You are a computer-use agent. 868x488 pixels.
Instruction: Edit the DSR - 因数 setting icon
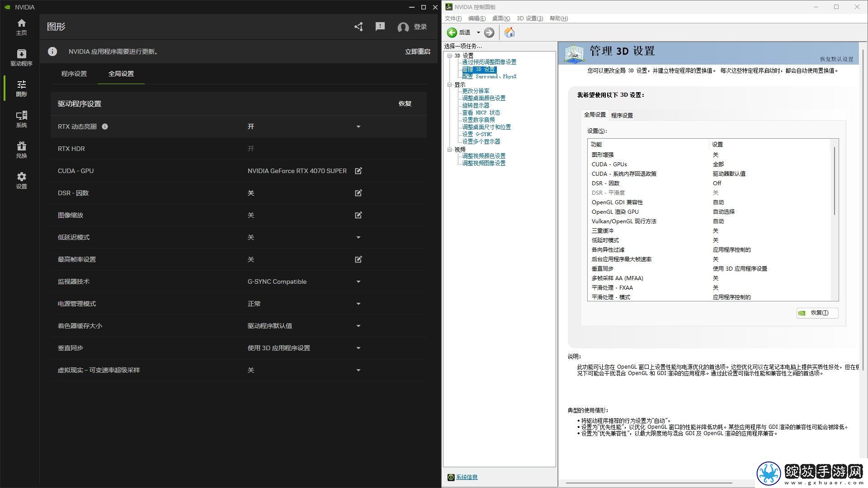coord(359,193)
